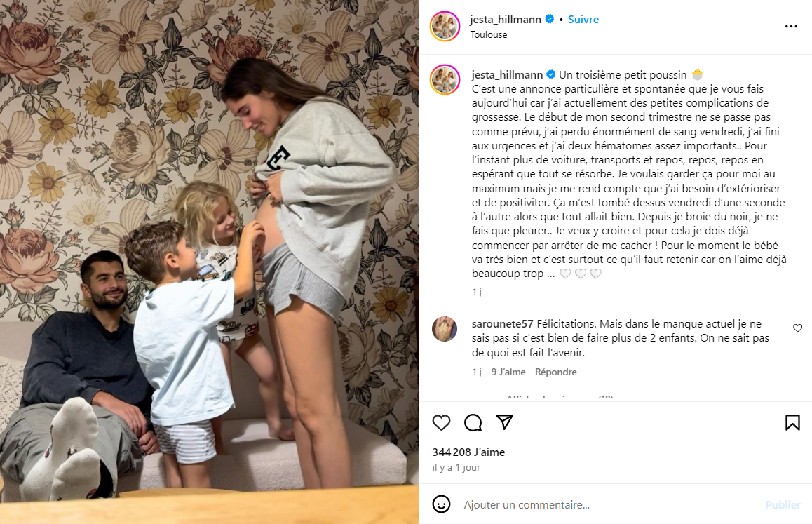Open the Toulouse location link
Viewport: 812px width, 524px height.
[x=488, y=35]
